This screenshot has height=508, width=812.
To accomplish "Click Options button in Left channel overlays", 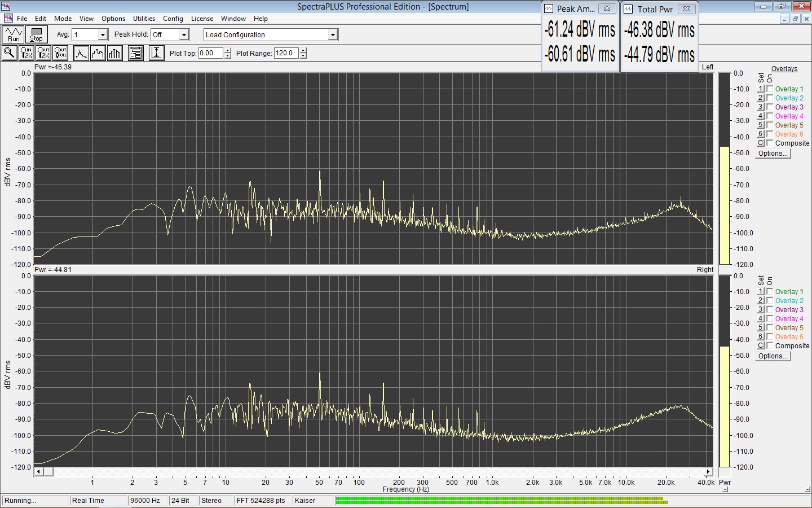I will point(773,154).
